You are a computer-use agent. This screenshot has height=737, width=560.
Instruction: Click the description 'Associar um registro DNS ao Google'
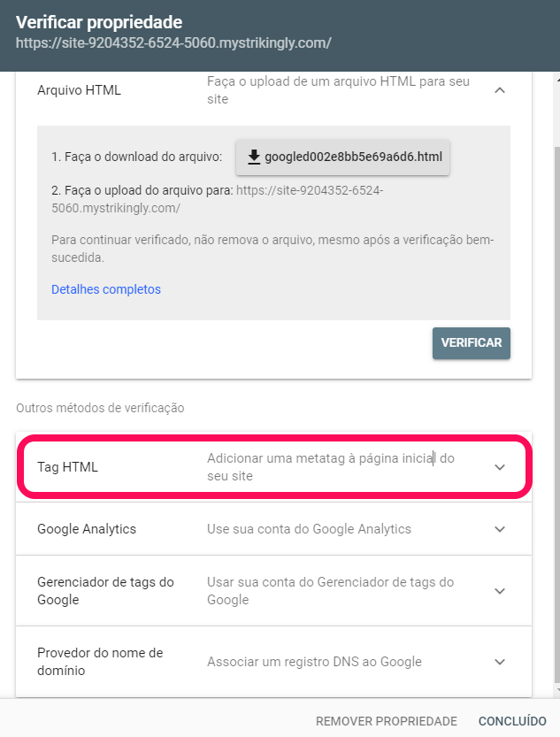314,662
